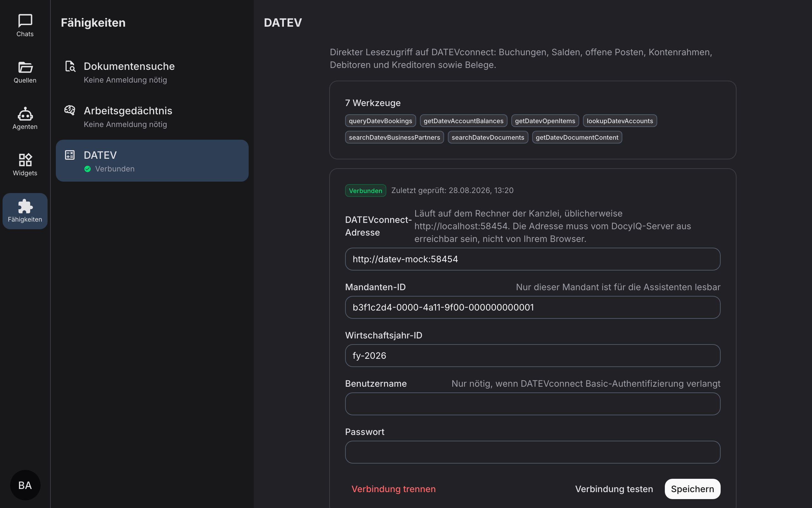Click 'Keine Anmeldung nötig' under Arbeitsgedächtnis
This screenshot has height=508, width=812.
coord(125,124)
